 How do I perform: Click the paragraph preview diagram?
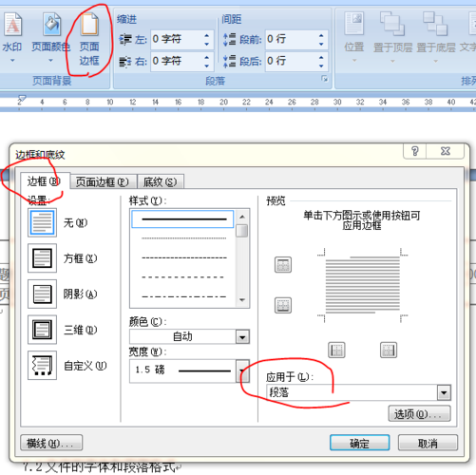click(x=363, y=285)
